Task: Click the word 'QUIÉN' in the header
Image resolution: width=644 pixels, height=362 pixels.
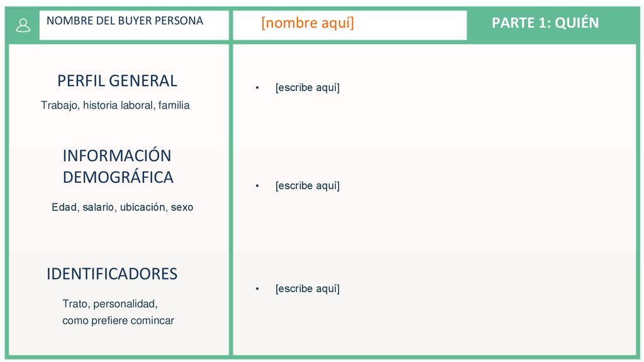Action: click(x=577, y=23)
